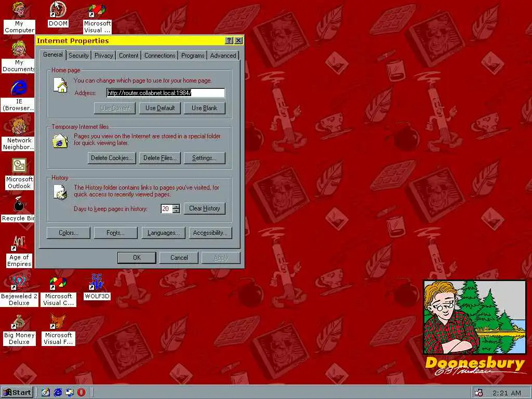The image size is (532, 399).
Task: Click the system tray scheduler icon
Action: [478, 393]
